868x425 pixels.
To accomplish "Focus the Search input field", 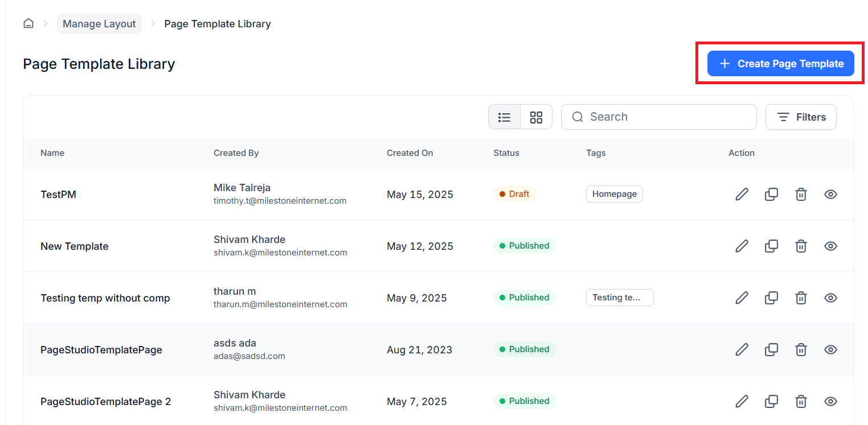I will click(x=659, y=117).
